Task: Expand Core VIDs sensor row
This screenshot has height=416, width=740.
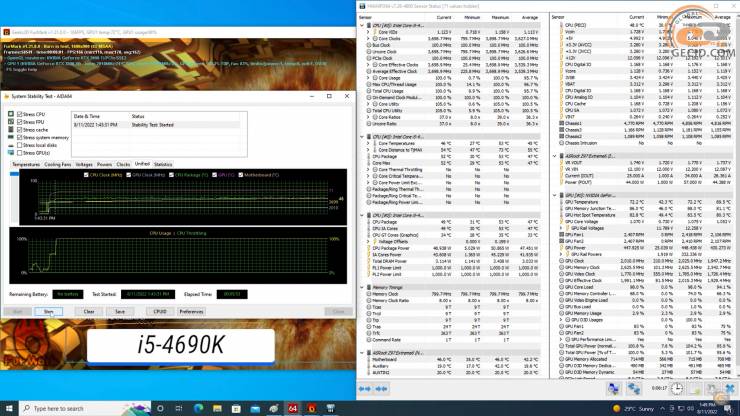Action: tap(368, 32)
